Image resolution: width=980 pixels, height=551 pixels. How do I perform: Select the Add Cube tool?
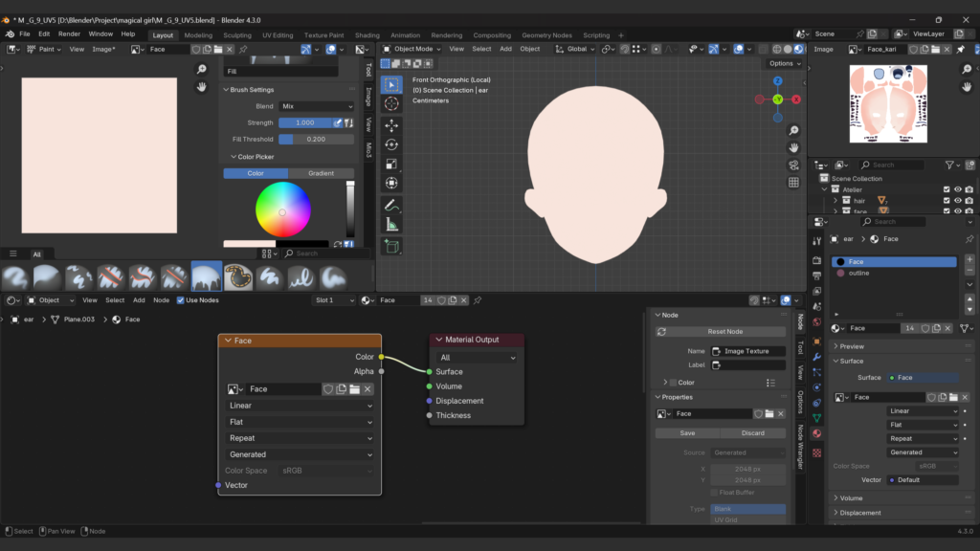tap(391, 246)
